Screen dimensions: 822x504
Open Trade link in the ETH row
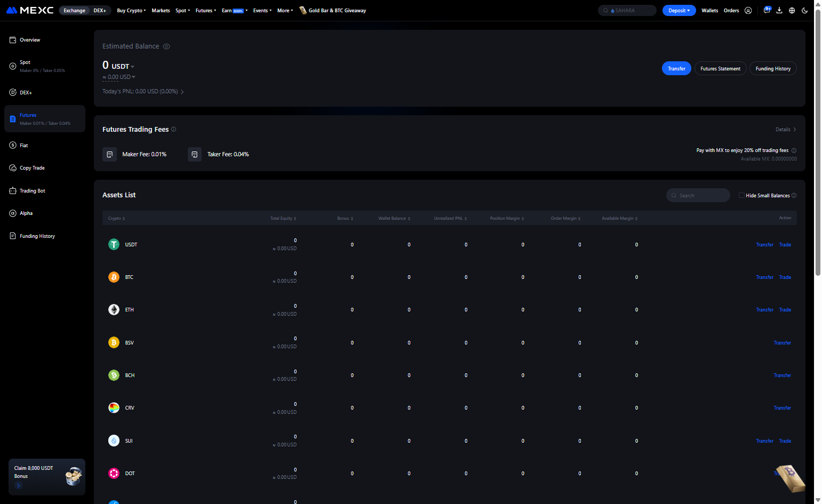click(785, 310)
